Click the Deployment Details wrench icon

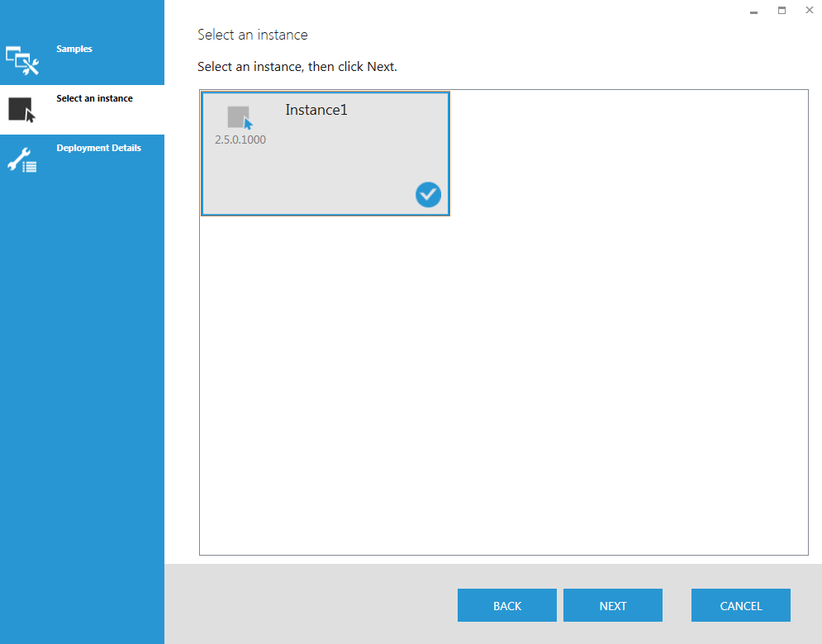pos(22,160)
